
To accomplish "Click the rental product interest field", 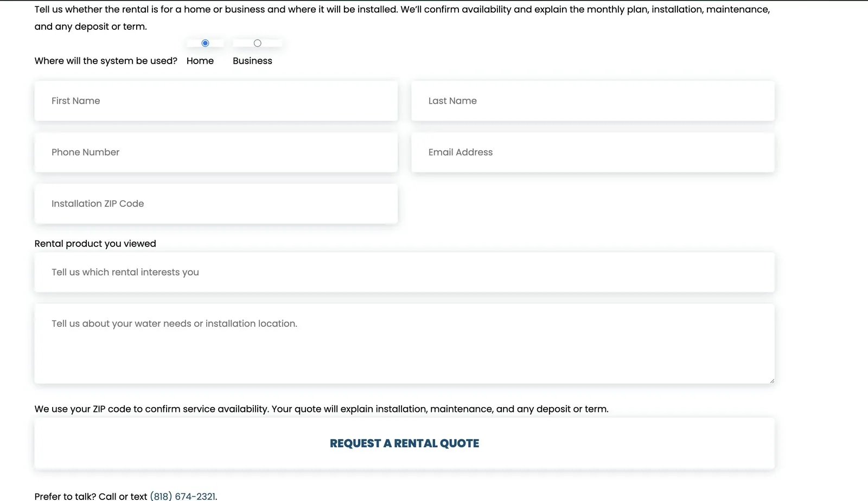I will 405,272.
